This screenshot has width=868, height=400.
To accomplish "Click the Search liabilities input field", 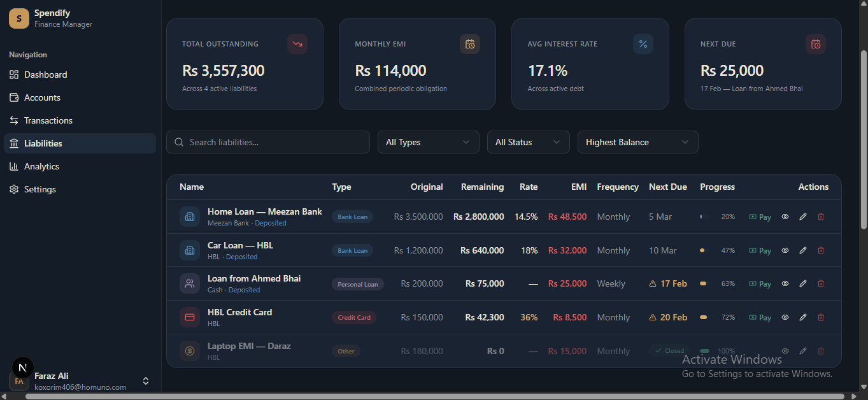I will click(267, 141).
